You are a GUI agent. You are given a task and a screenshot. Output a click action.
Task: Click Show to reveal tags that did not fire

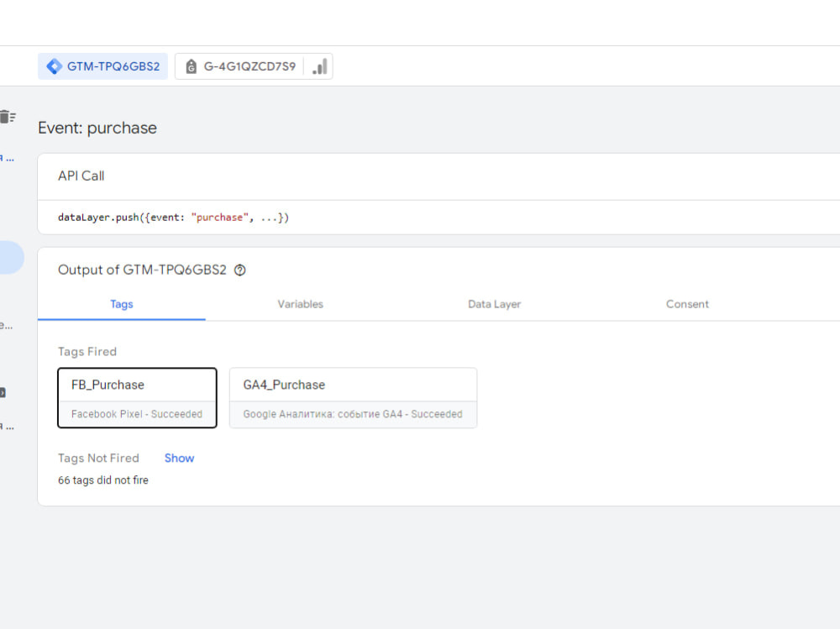(x=179, y=458)
